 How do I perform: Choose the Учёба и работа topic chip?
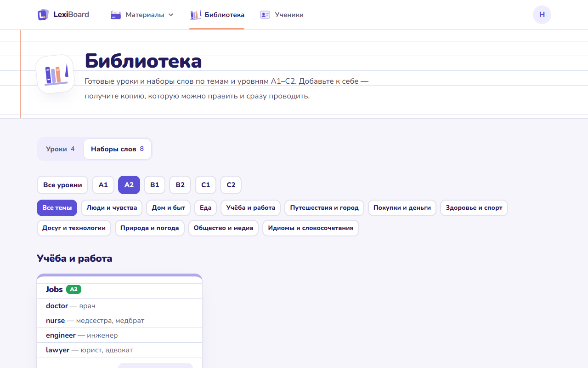point(251,208)
